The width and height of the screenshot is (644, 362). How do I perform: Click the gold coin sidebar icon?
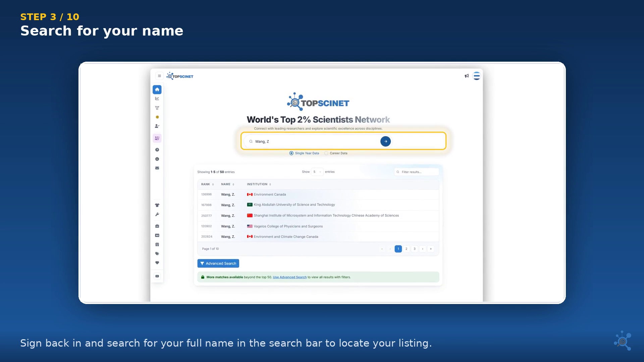click(157, 117)
